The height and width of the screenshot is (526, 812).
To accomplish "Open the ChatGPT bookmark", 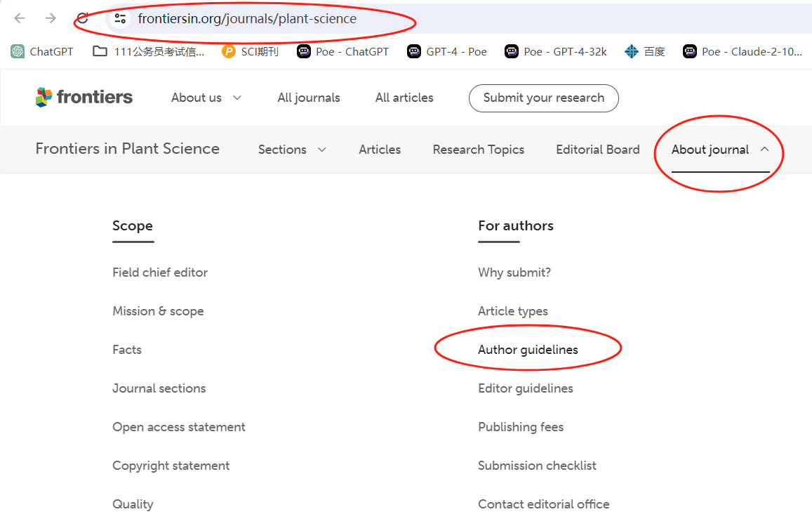I will click(42, 51).
